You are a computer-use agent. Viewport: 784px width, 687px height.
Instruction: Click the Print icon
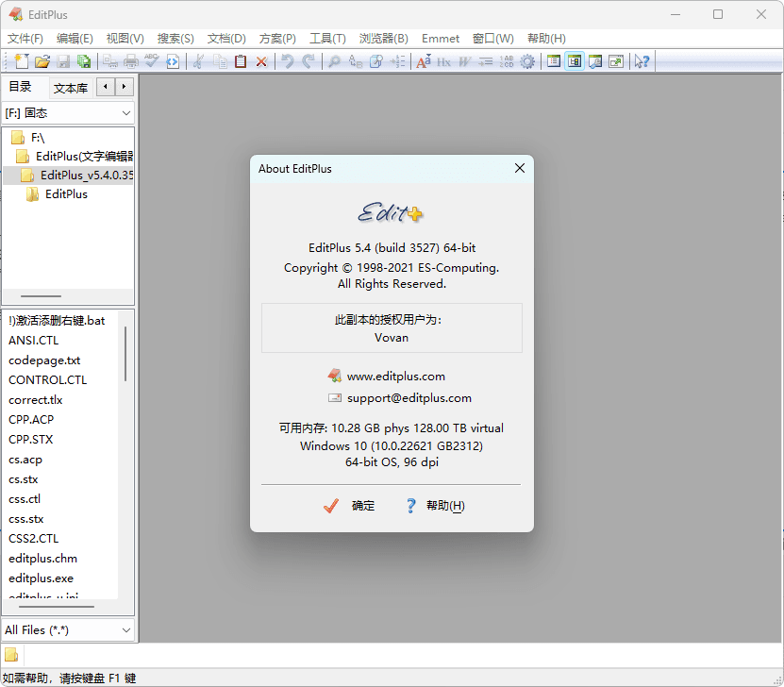(x=131, y=61)
